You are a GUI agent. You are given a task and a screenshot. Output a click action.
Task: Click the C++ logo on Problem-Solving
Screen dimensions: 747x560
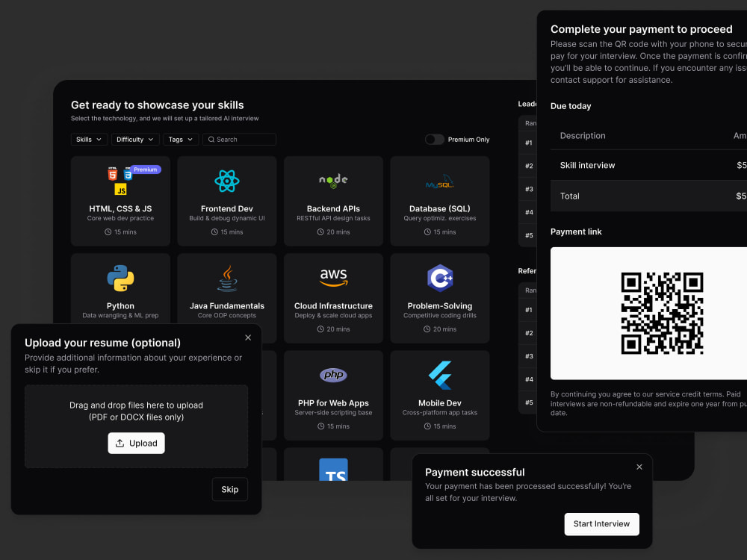pos(440,278)
